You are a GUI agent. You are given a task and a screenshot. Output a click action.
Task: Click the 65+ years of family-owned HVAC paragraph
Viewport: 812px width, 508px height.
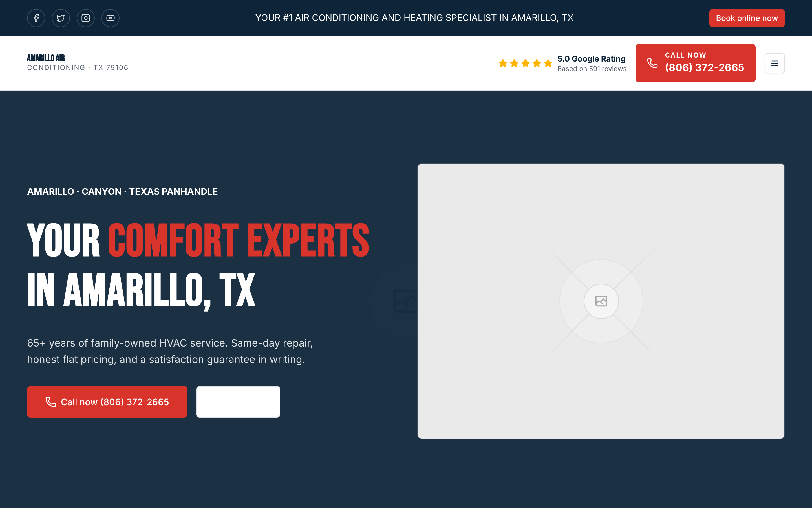pos(170,351)
